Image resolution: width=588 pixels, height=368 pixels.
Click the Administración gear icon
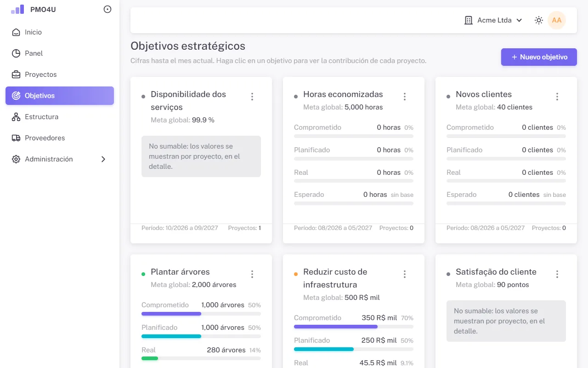16,159
